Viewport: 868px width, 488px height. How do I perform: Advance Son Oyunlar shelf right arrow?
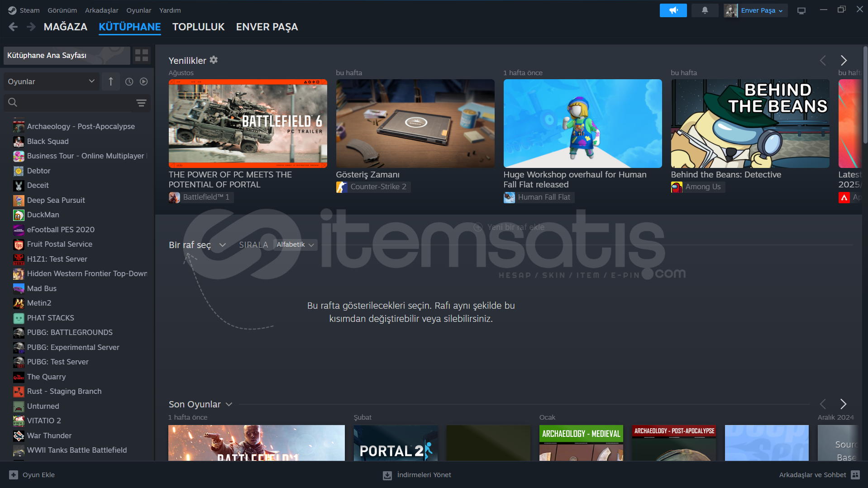tap(843, 404)
